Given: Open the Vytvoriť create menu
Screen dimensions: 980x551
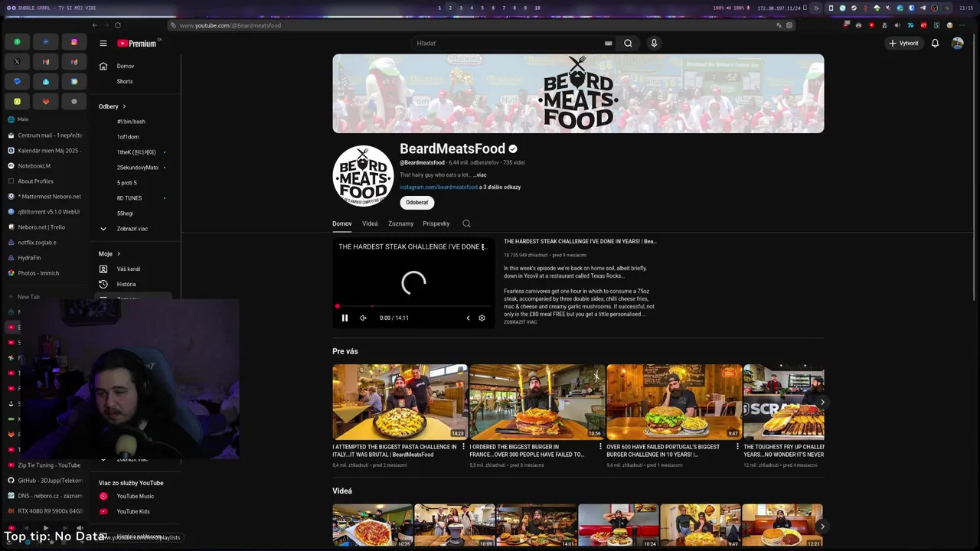Looking at the screenshot, I should [x=903, y=44].
